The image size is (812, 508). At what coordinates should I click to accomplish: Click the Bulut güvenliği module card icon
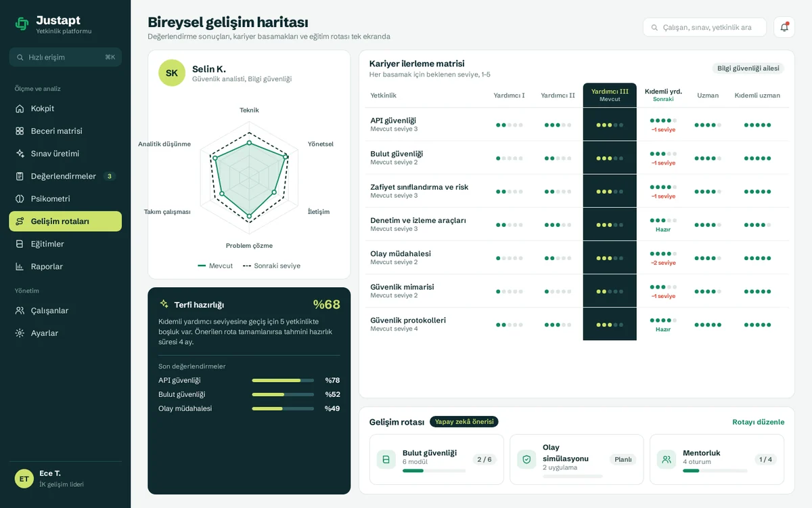click(x=386, y=459)
